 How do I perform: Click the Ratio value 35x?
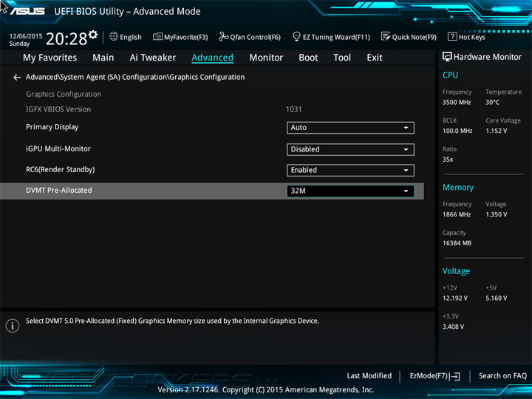coord(448,160)
